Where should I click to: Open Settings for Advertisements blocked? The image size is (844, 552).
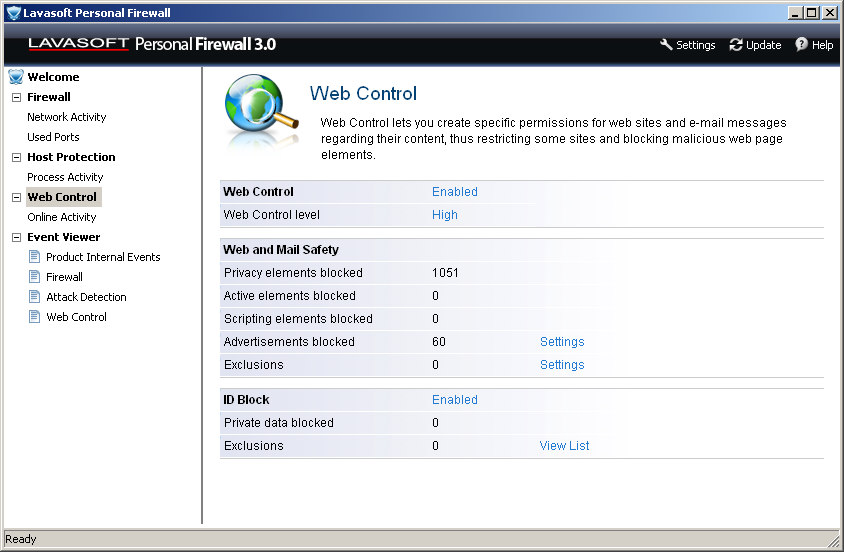pos(562,342)
